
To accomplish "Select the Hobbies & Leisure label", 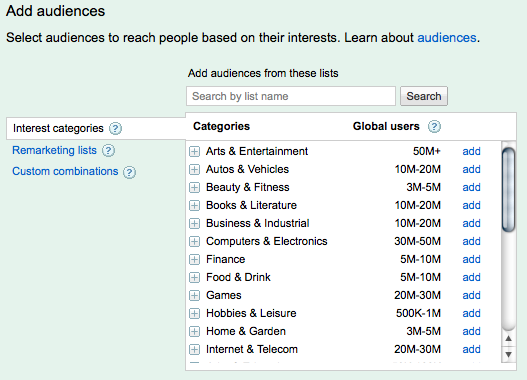I will coord(251,313).
